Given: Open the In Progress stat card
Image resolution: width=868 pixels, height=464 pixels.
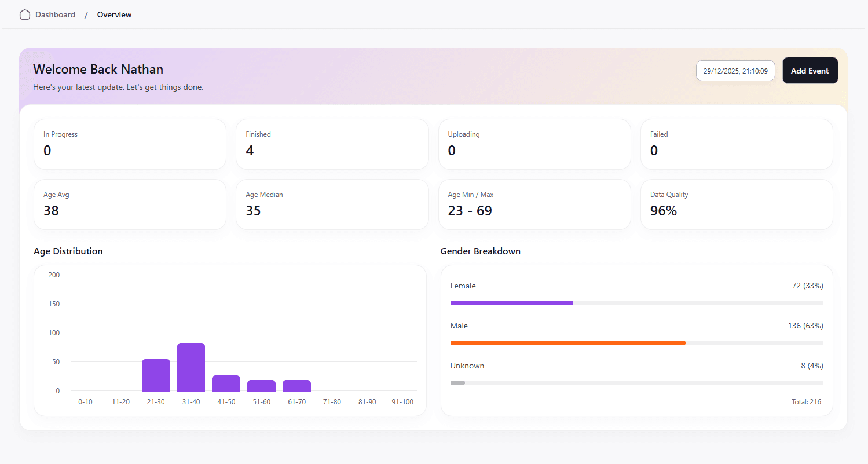Looking at the screenshot, I should [x=130, y=144].
